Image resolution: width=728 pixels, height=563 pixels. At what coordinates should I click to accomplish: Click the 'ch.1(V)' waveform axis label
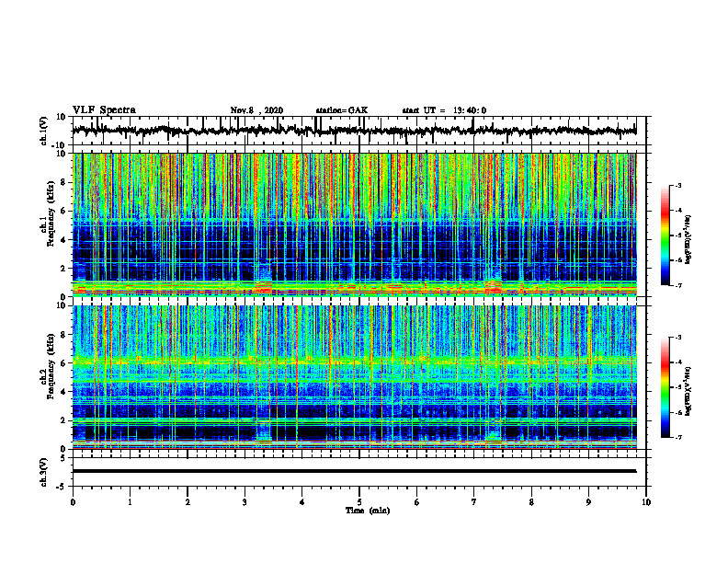pyautogui.click(x=44, y=131)
